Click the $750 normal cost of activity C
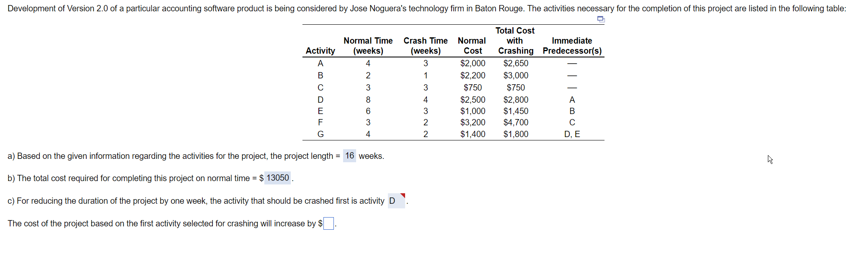 [x=473, y=87]
